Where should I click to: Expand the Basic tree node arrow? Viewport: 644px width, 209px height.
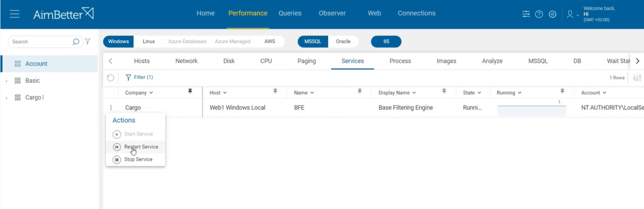[x=7, y=81]
